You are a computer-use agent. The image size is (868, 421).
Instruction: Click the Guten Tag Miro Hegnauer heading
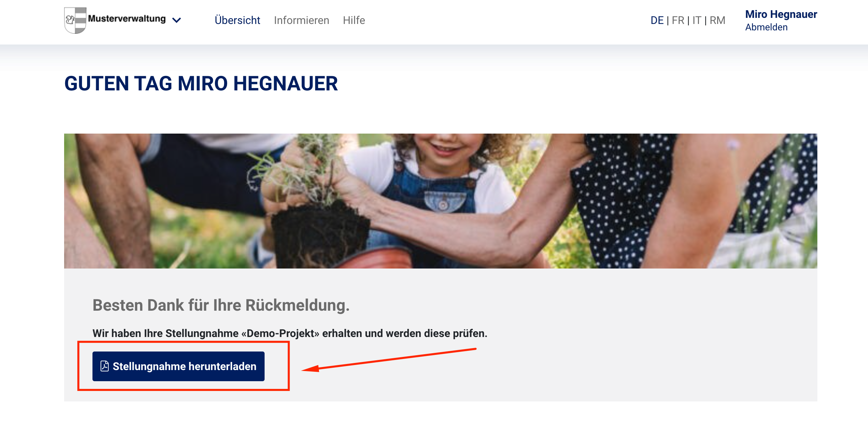(x=201, y=83)
